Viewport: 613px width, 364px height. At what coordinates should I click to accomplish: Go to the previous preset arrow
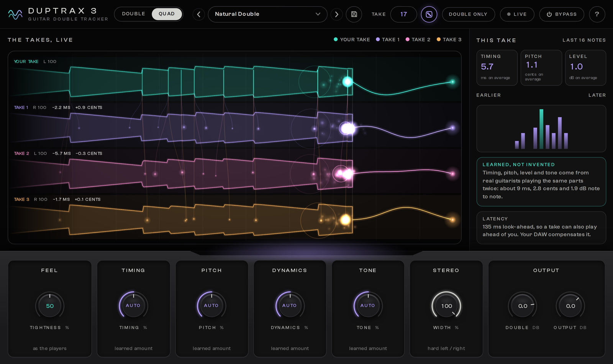pyautogui.click(x=198, y=14)
